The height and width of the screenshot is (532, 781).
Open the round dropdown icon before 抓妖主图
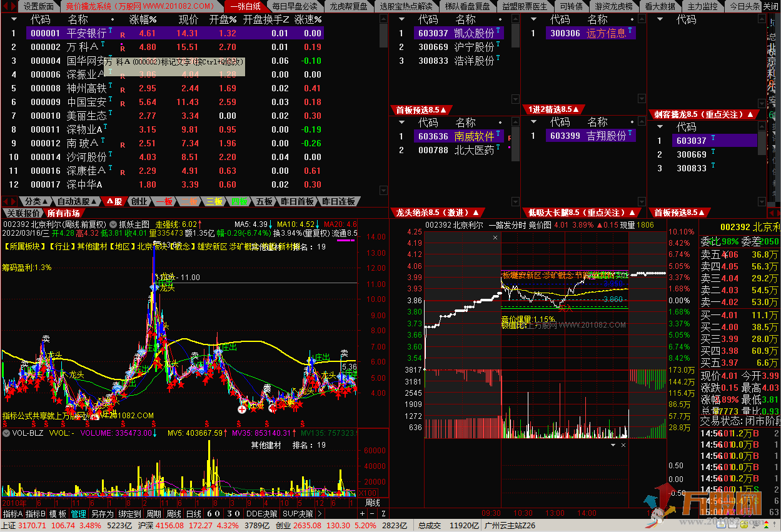tap(113, 224)
